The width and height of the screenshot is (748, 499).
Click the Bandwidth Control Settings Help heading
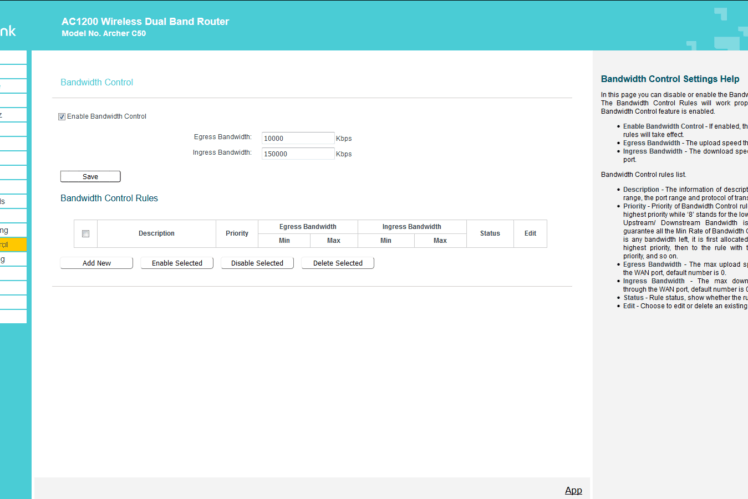click(670, 78)
